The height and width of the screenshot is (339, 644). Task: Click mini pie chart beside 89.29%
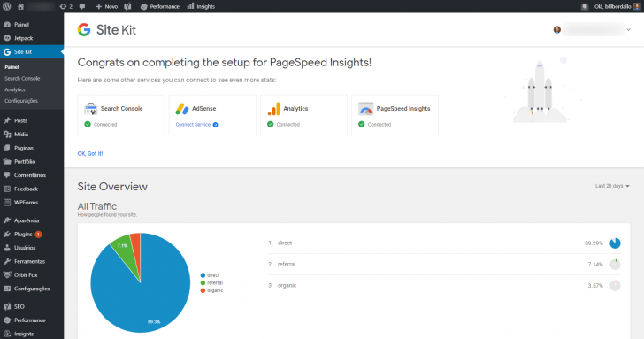pyautogui.click(x=615, y=243)
